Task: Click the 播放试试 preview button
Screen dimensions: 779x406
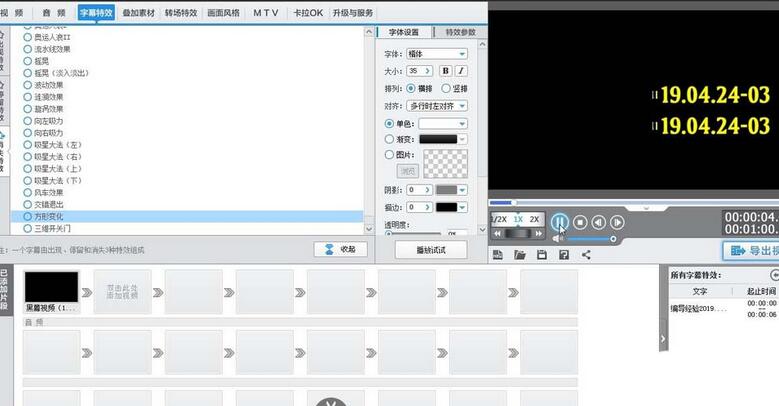Action: pos(431,250)
